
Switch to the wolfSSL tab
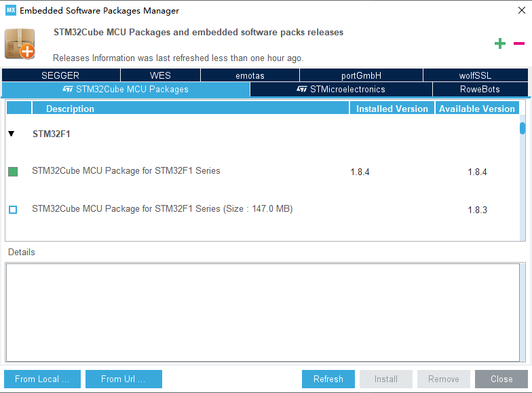click(475, 75)
